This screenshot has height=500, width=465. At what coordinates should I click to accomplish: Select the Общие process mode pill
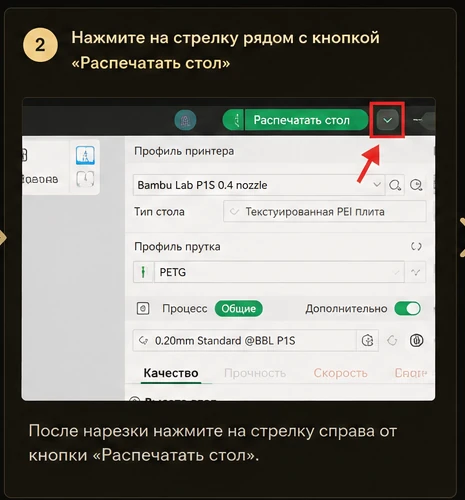[239, 309]
